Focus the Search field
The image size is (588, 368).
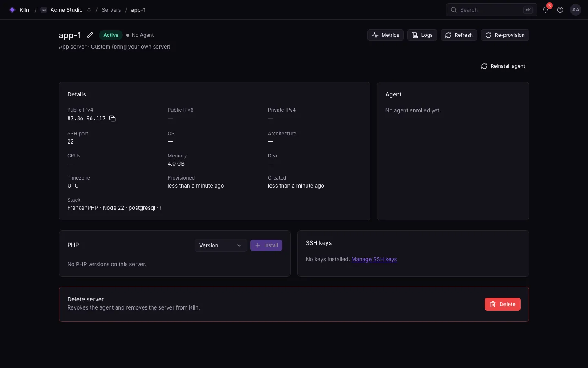492,10
